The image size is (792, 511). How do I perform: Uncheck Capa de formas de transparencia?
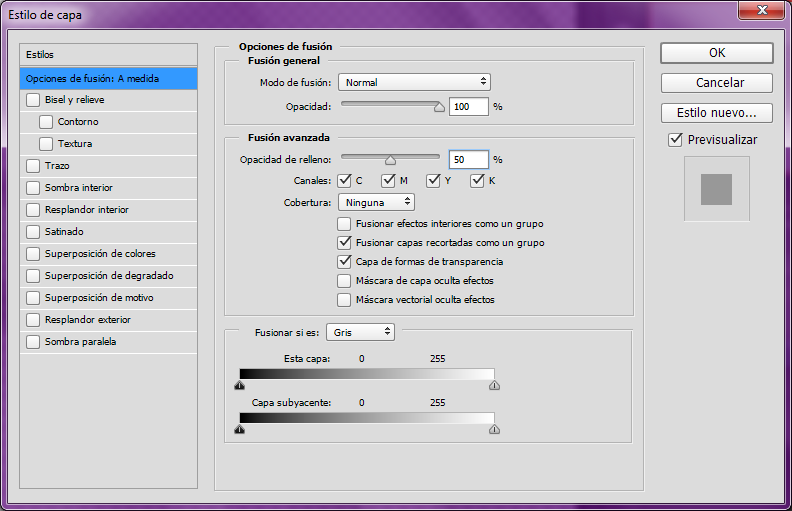pos(344,262)
